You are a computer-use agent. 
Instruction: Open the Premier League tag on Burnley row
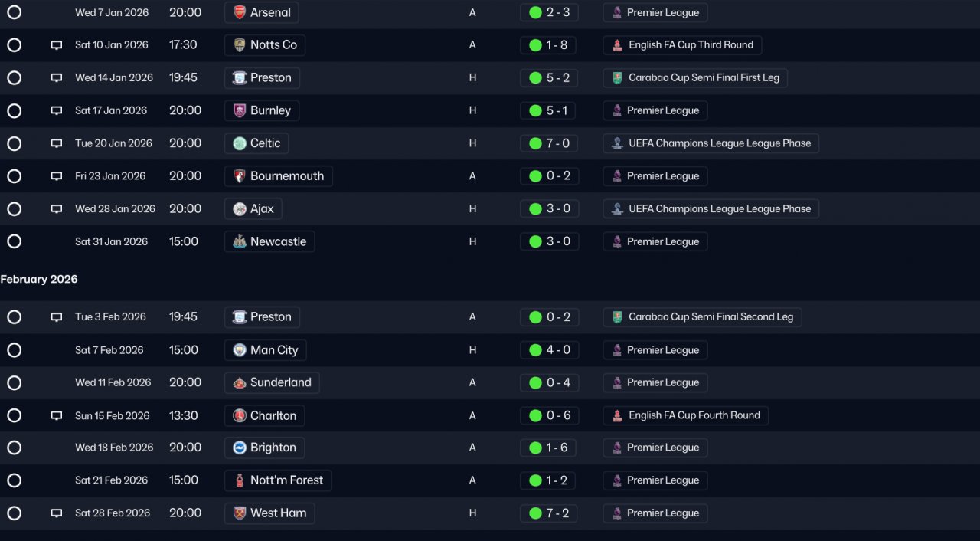click(655, 110)
